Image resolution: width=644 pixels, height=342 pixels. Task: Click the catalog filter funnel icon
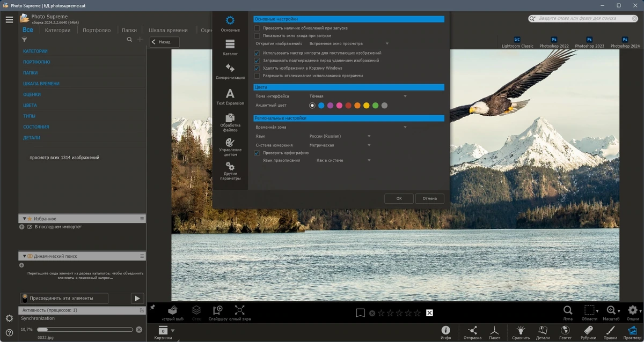(x=24, y=40)
